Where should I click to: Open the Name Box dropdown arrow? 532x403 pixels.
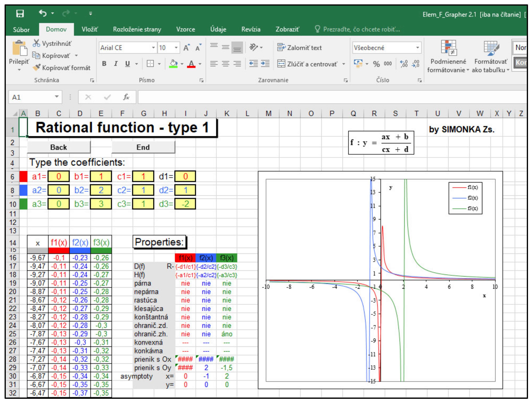tap(57, 97)
